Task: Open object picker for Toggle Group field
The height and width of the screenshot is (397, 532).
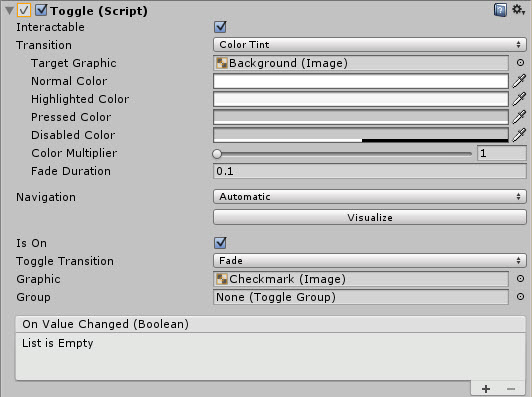Action: [520, 297]
